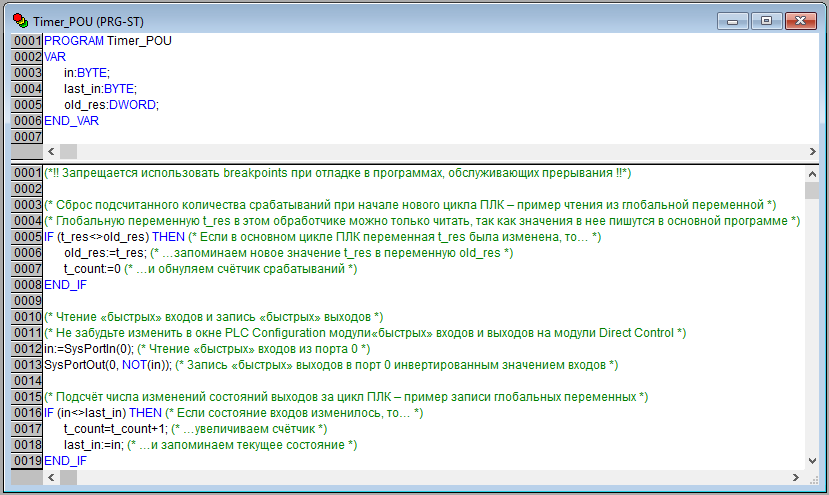Viewport: 829px width, 495px height.
Task: Click the code pane vertical scrollbar thumb
Action: [x=811, y=191]
